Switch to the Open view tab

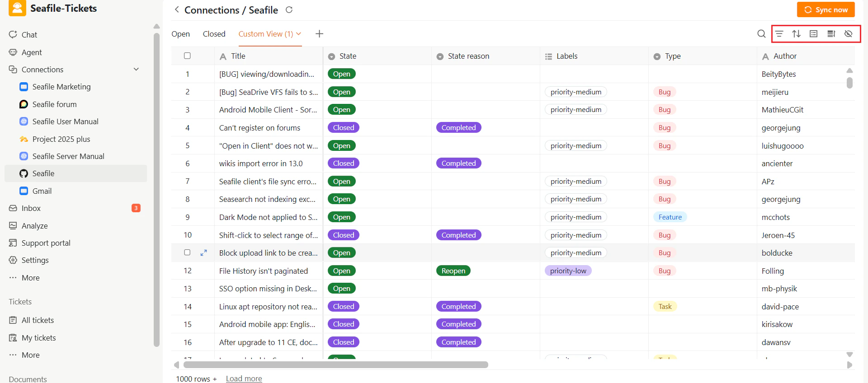180,34
